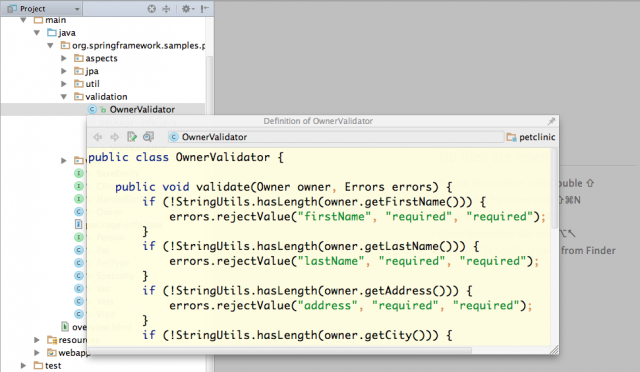Pin the Definition of OwnerValidator popup
The width and height of the screenshot is (640, 372).
(551, 121)
